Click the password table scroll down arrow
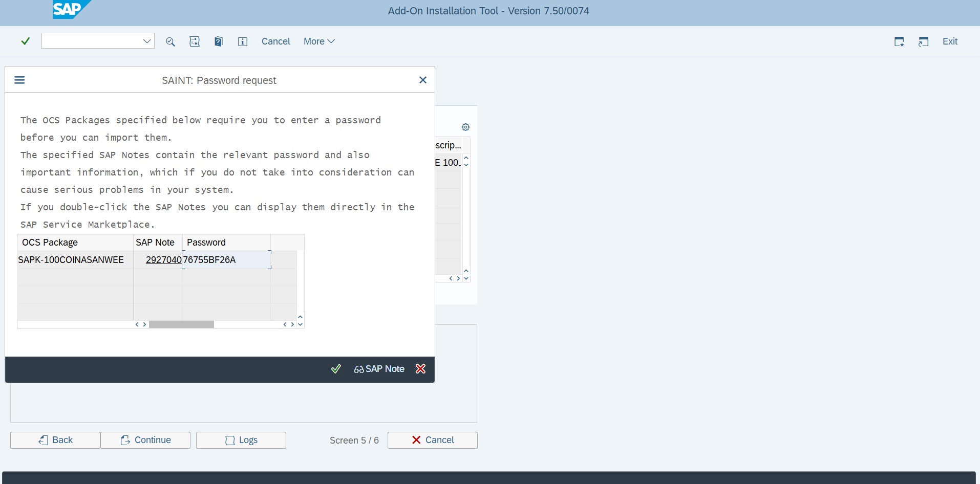 [301, 324]
